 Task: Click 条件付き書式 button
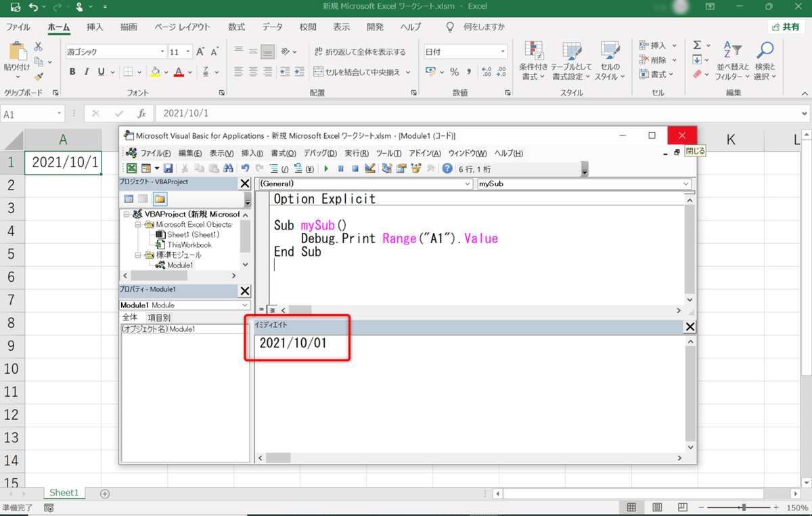pyautogui.click(x=533, y=62)
